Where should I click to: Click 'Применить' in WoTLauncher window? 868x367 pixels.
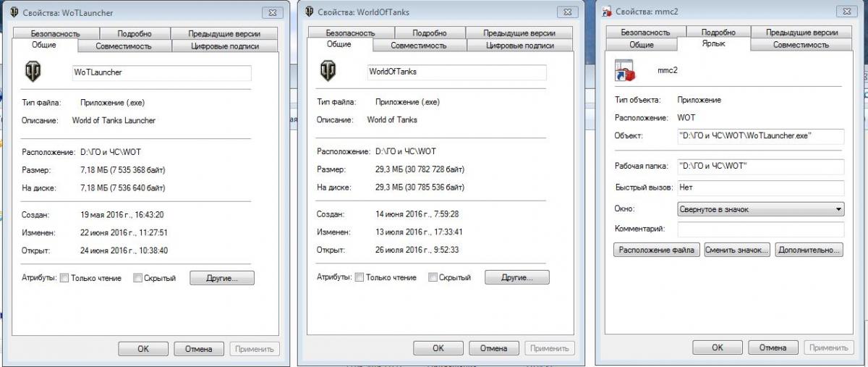pos(255,349)
